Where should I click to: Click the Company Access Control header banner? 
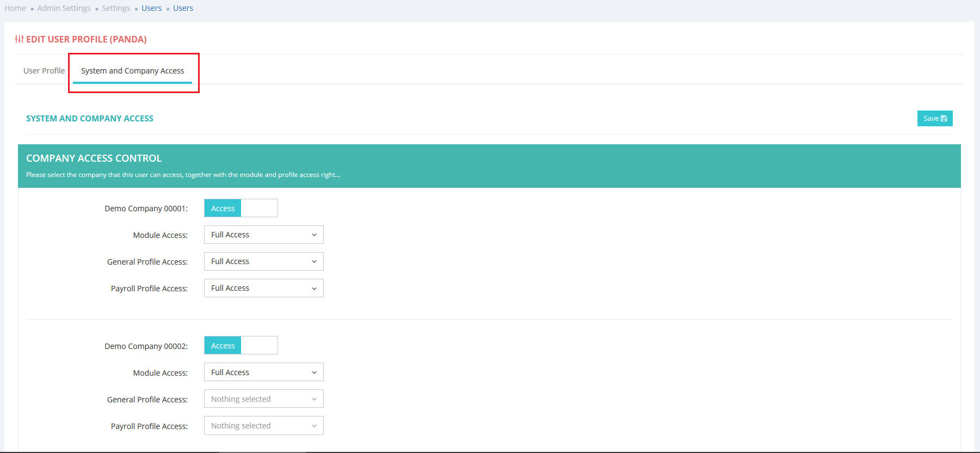(489, 166)
